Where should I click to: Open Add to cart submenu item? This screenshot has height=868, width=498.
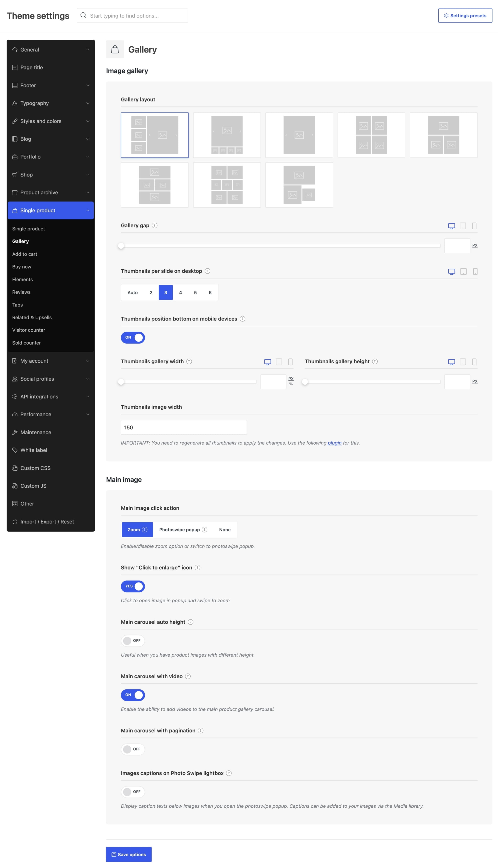pos(25,254)
